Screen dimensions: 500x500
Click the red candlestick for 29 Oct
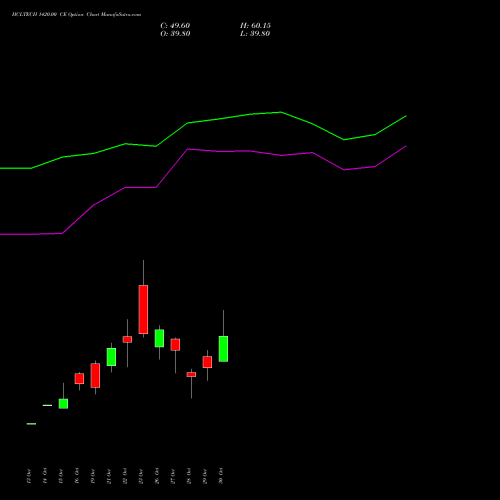pyautogui.click(x=207, y=362)
